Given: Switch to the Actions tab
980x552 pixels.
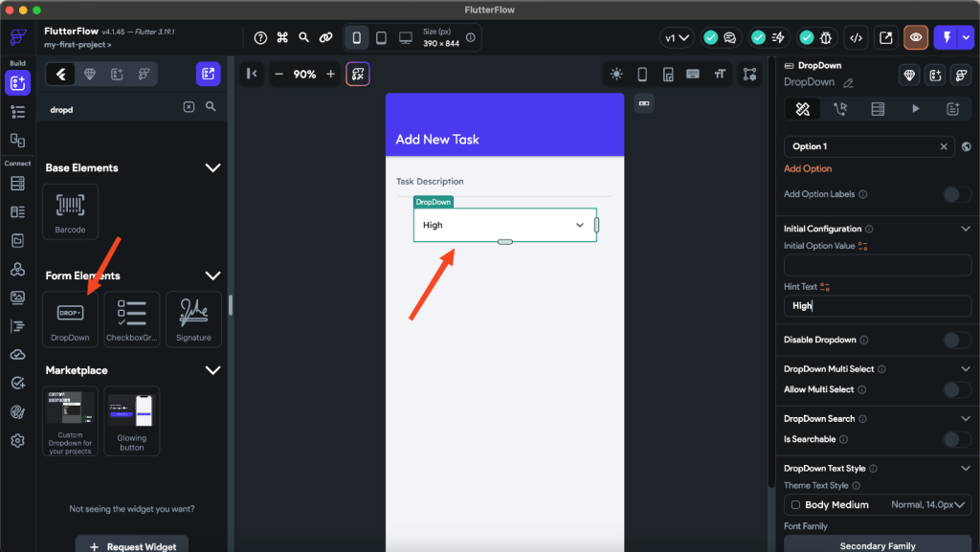Looking at the screenshot, I should point(840,109).
